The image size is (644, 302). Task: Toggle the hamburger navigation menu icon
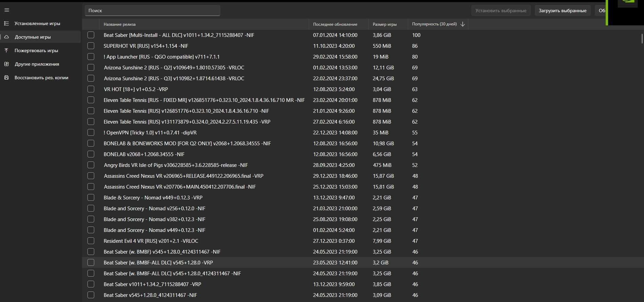click(7, 10)
